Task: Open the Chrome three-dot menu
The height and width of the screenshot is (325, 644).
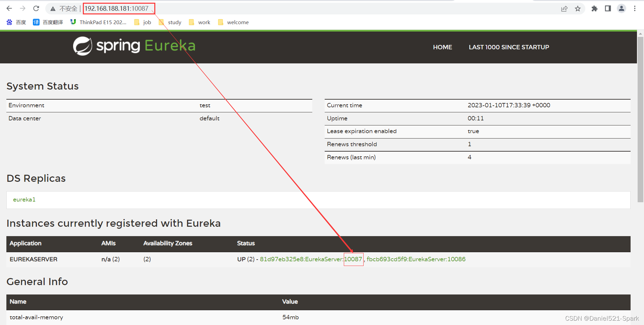Action: [635, 9]
